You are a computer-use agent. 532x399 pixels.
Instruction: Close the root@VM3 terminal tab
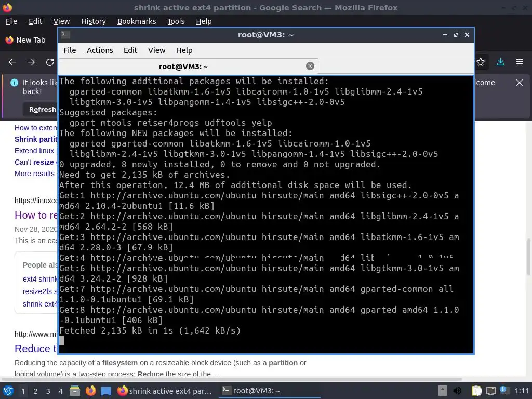click(310, 66)
